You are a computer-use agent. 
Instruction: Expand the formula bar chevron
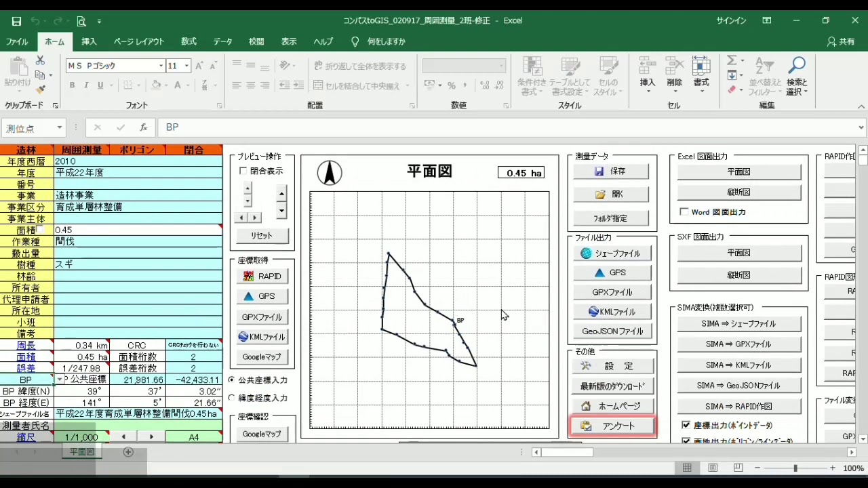coord(861,127)
